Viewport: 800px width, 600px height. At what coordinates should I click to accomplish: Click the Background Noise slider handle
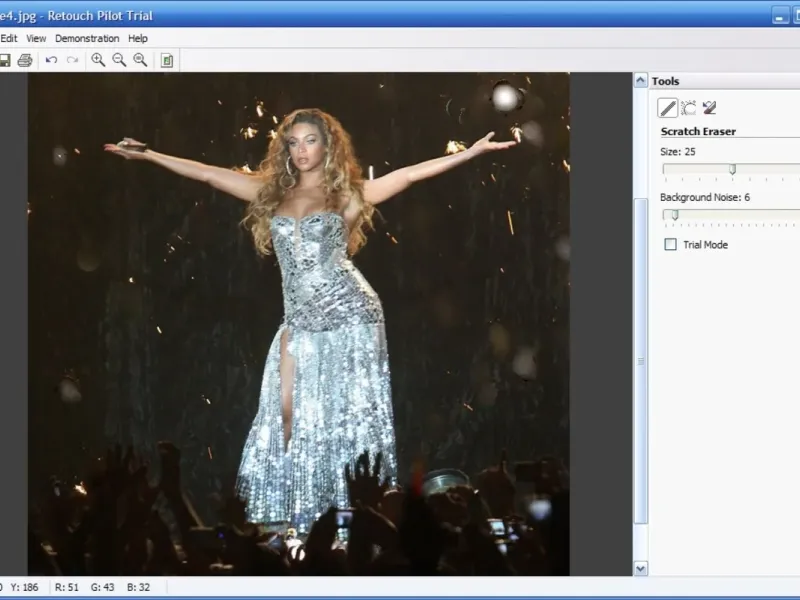pyautogui.click(x=675, y=215)
